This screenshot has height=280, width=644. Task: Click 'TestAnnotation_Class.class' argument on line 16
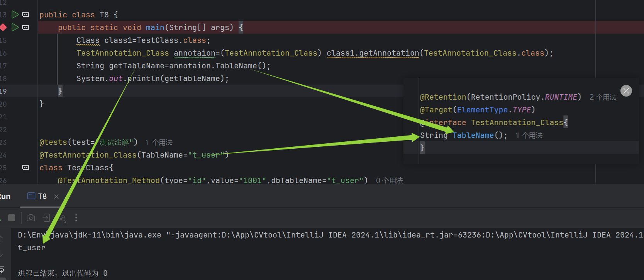click(484, 53)
